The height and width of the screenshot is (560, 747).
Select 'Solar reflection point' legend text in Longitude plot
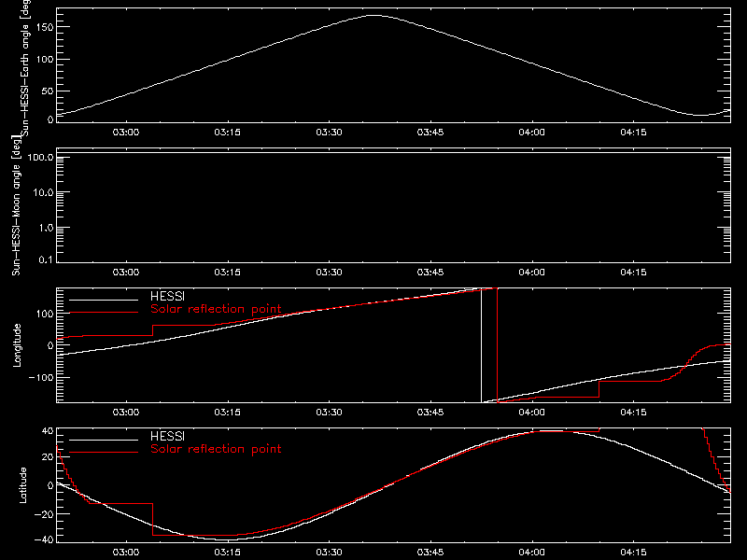pos(216,309)
